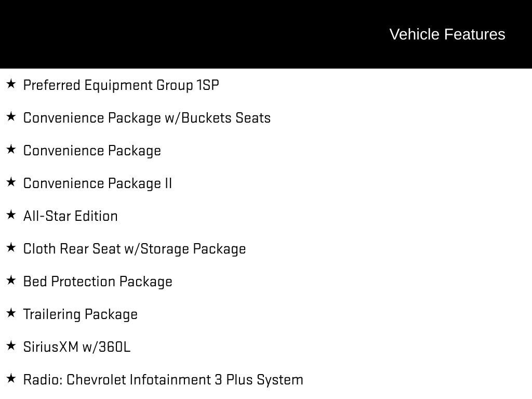Screen dimensions: 532x399
Task: Click the star beside Trailering Package
Action: click(x=11, y=313)
